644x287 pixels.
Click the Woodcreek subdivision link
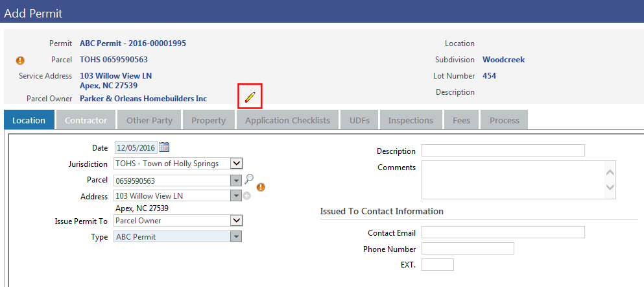pyautogui.click(x=503, y=60)
